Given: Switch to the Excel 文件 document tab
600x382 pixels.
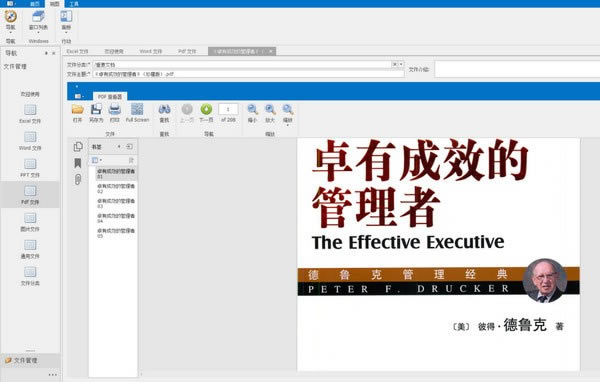Looking at the screenshot, I should (x=77, y=51).
